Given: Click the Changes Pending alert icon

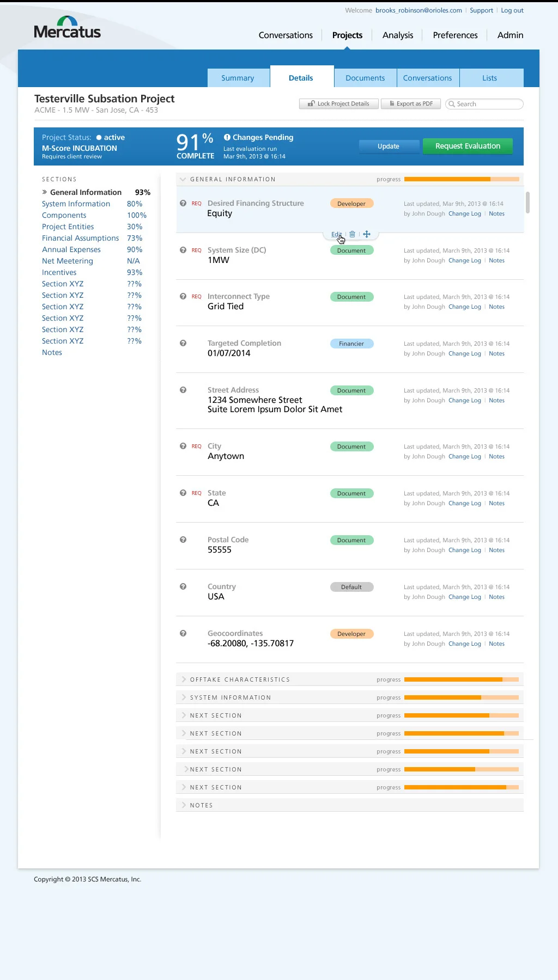Looking at the screenshot, I should pos(227,137).
